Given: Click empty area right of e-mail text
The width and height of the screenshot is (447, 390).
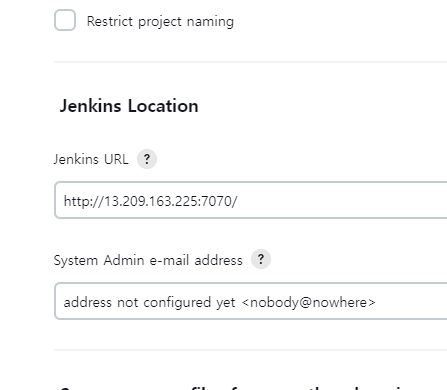Looking at the screenshot, I should (x=412, y=302).
